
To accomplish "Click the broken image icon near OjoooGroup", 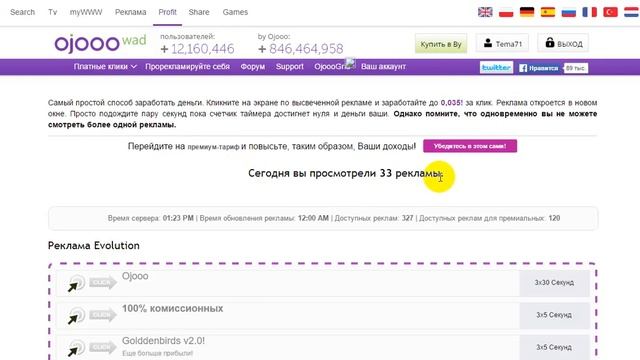I will tap(350, 63).
